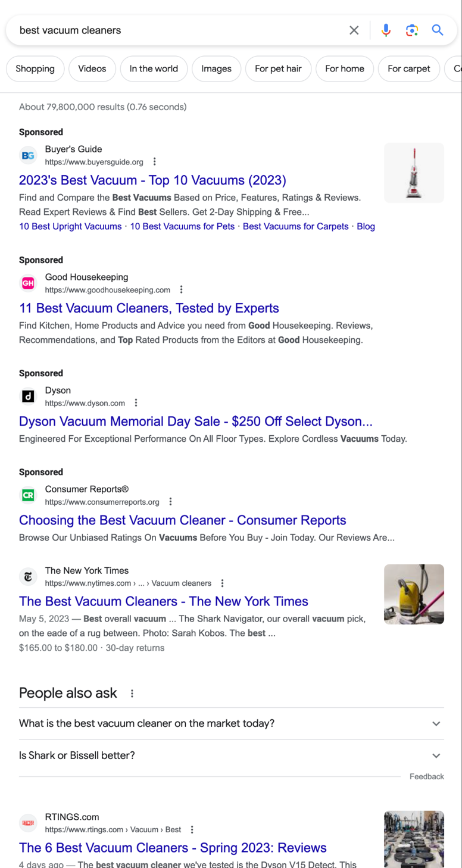The height and width of the screenshot is (868, 462).
Task: Click the blue magnifying glass search icon
Action: tap(438, 30)
